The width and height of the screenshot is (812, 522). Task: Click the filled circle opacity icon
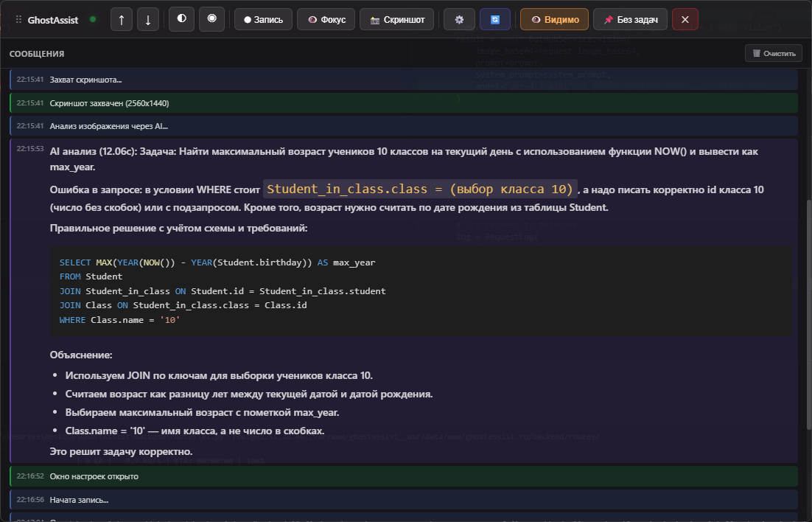coord(211,19)
